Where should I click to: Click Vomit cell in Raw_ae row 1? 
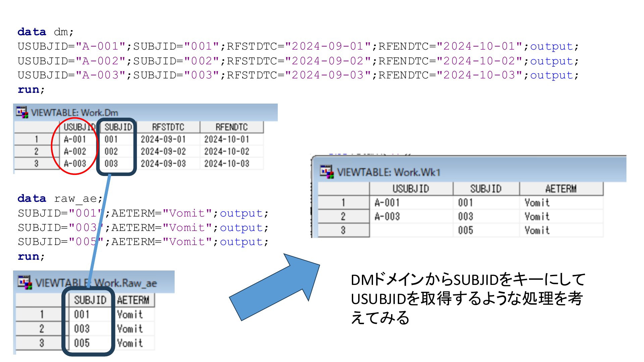tap(133, 314)
